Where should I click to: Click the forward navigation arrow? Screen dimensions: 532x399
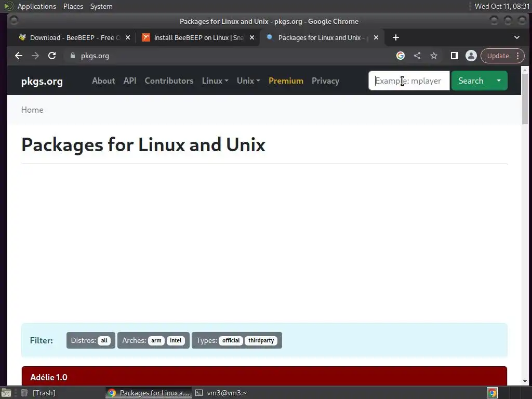pos(35,56)
